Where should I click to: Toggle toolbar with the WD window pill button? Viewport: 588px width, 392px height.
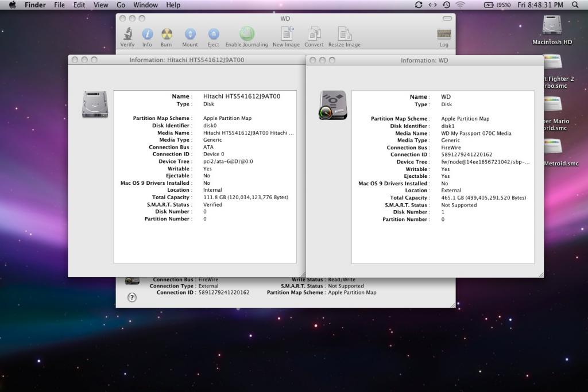[447, 18]
